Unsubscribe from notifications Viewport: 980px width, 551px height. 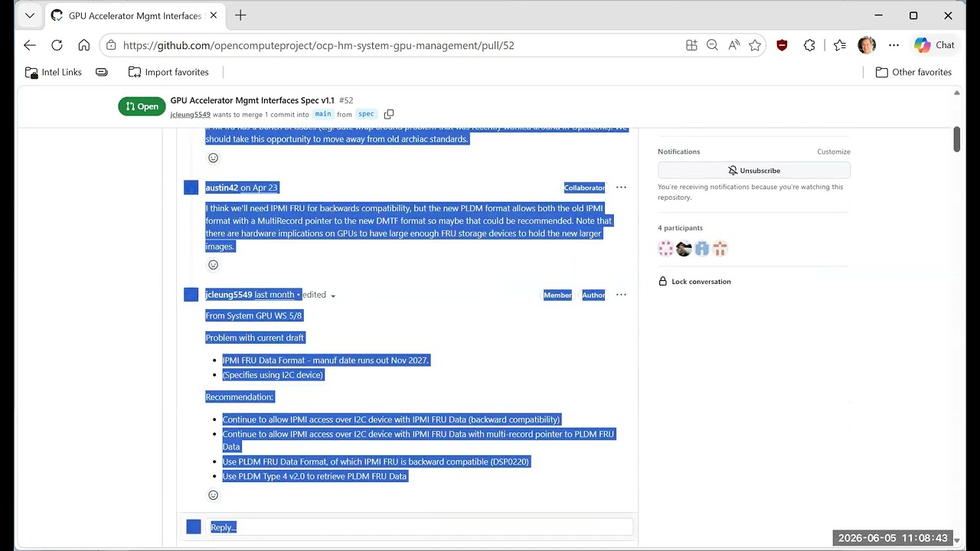point(754,171)
